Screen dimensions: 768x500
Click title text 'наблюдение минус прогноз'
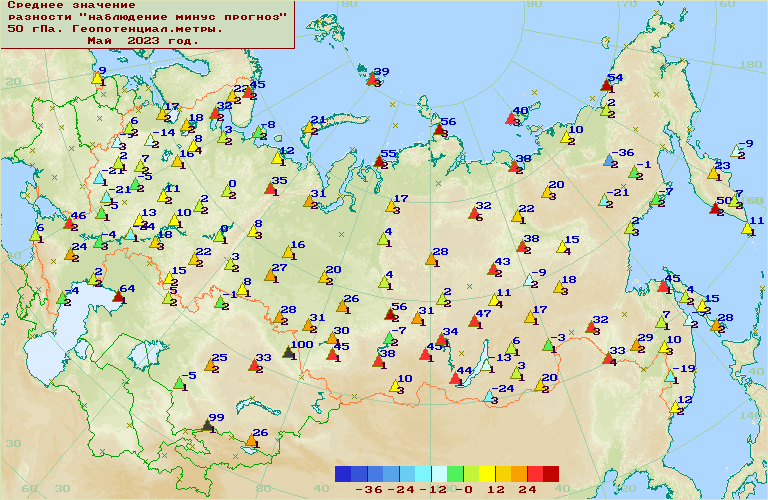point(183,17)
